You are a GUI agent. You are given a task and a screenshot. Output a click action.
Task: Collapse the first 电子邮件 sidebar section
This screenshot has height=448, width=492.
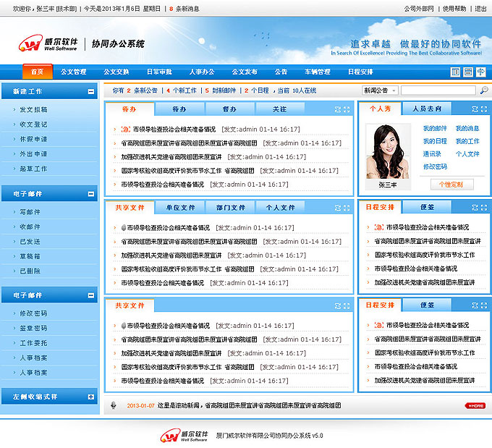point(90,194)
